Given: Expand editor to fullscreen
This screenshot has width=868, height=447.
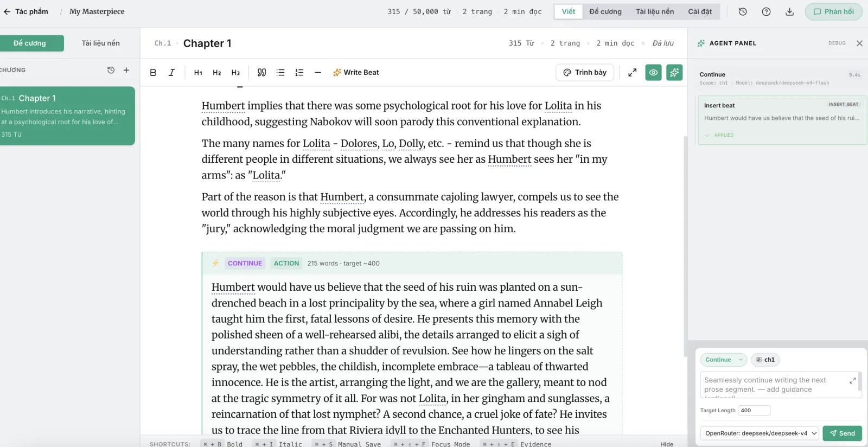Looking at the screenshot, I should 633,73.
